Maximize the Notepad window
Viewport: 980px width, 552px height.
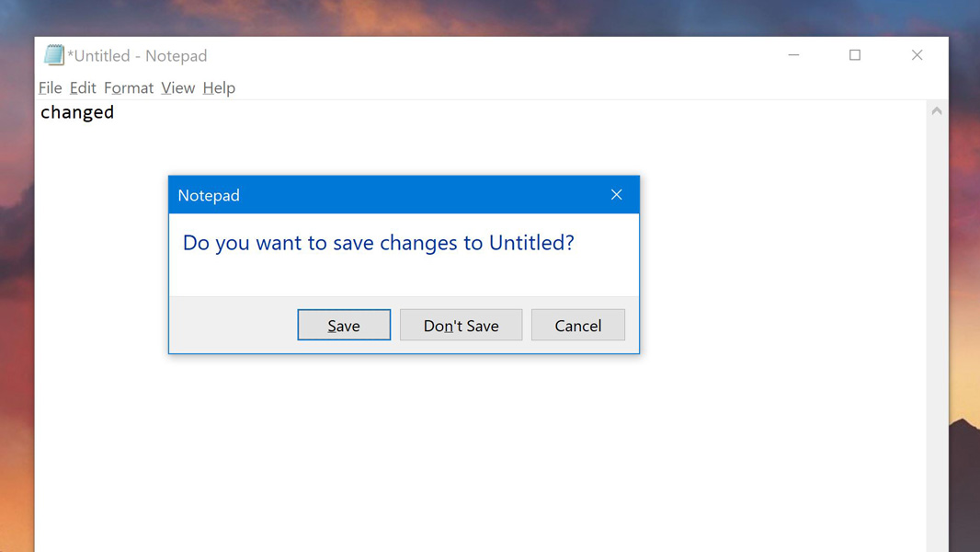click(855, 55)
